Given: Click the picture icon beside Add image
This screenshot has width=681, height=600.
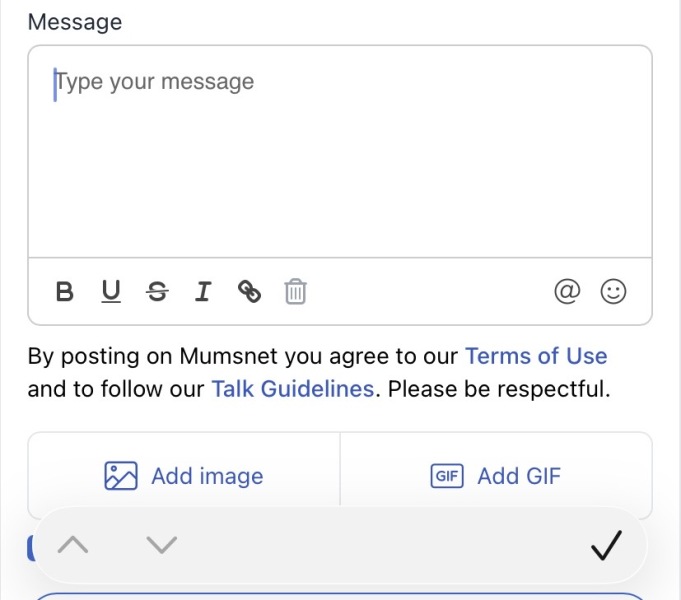Looking at the screenshot, I should coord(120,476).
